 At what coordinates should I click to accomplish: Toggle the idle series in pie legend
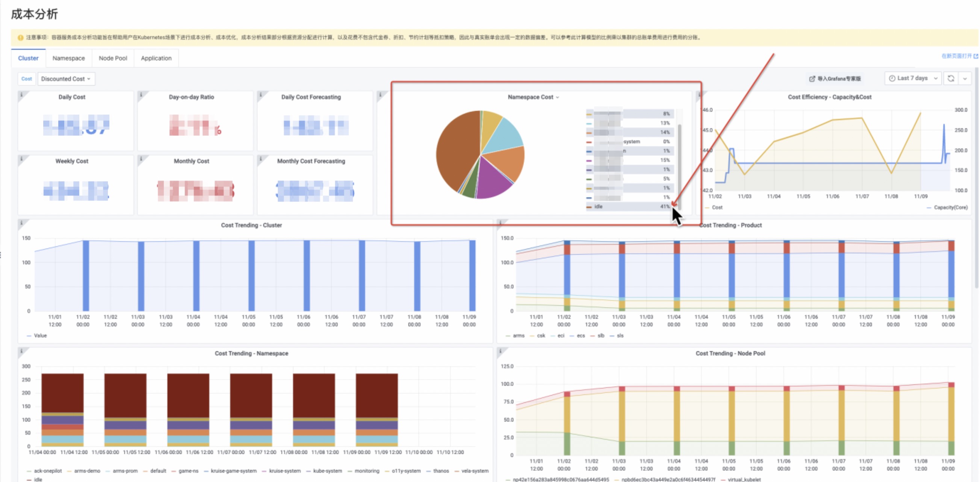pos(599,206)
